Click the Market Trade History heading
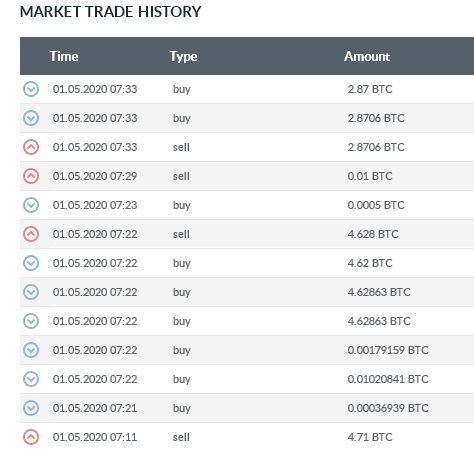Viewport: 474px width, 450px height. point(111,12)
